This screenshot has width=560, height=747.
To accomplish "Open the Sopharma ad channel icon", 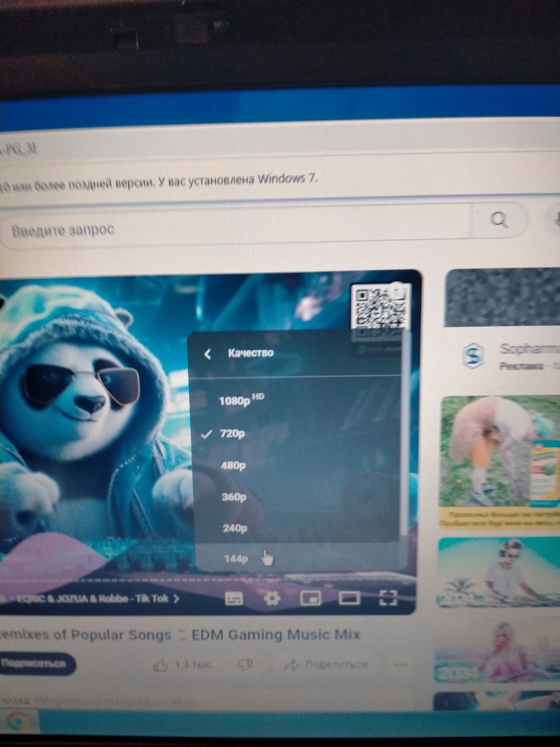I will [473, 355].
